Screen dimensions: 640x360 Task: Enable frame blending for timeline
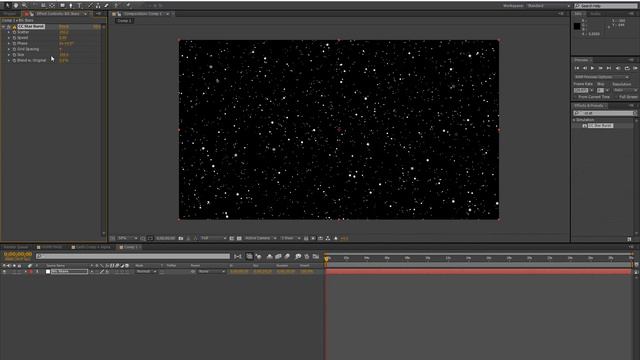pos(278,256)
